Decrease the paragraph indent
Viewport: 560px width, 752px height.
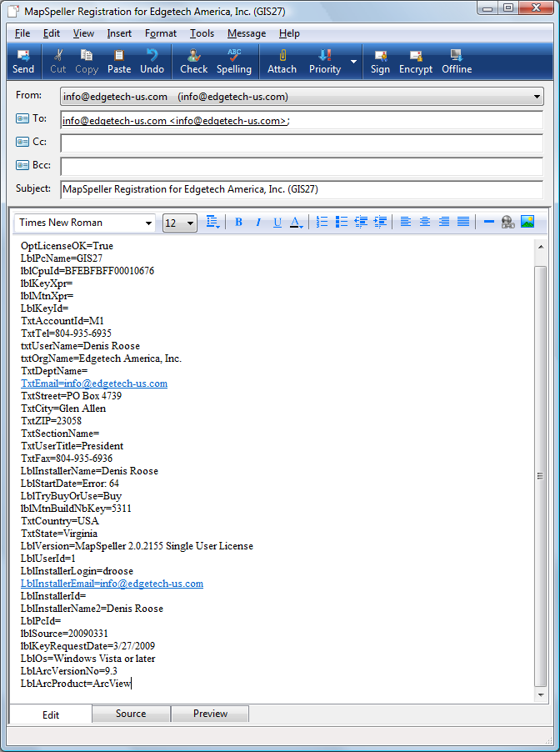pyautogui.click(x=361, y=222)
